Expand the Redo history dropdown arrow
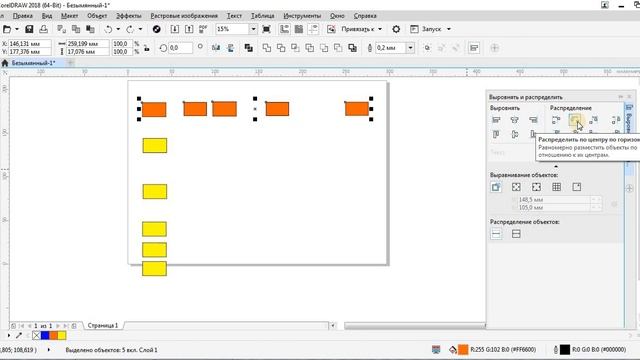The height and width of the screenshot is (360, 640). click(140, 29)
